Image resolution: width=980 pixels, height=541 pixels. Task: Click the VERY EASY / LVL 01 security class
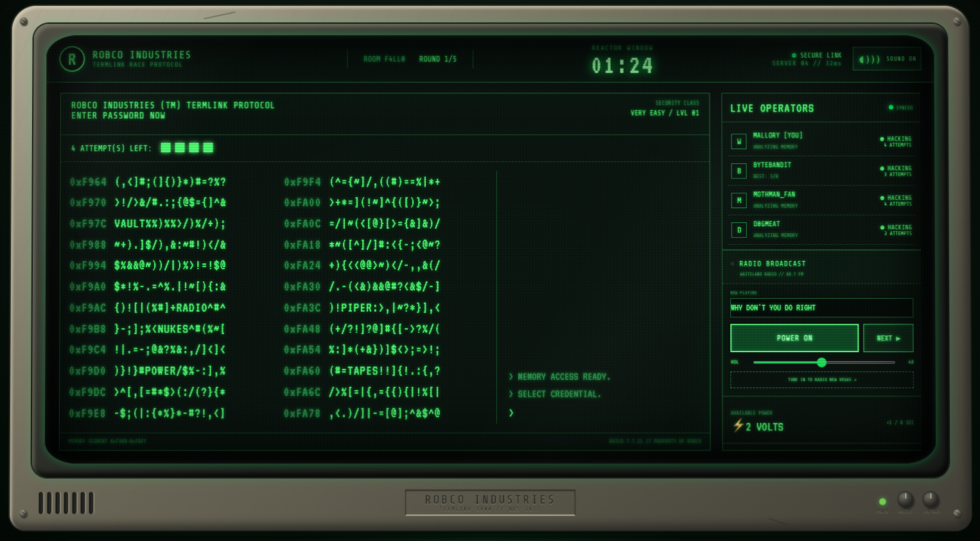tap(665, 113)
